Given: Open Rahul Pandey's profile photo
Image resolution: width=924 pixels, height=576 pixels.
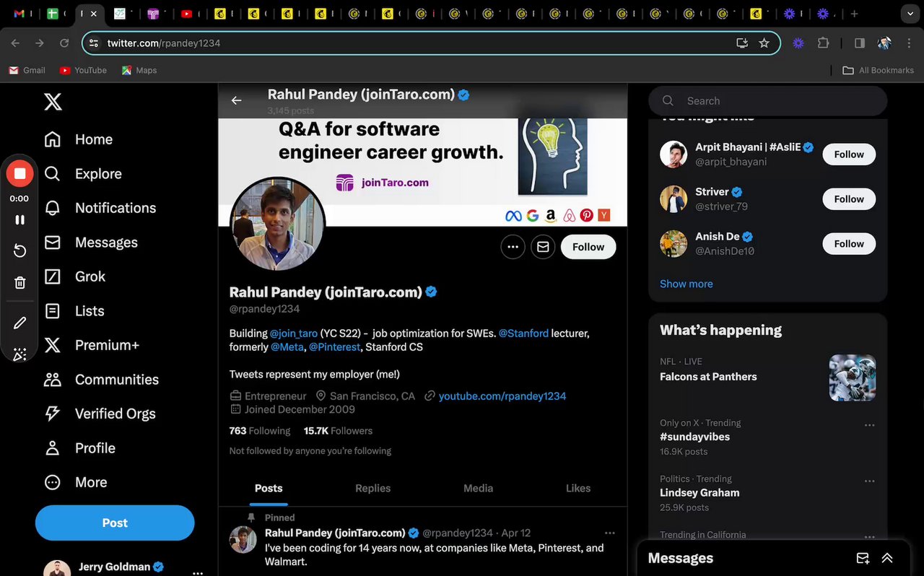Looking at the screenshot, I should 277,224.
